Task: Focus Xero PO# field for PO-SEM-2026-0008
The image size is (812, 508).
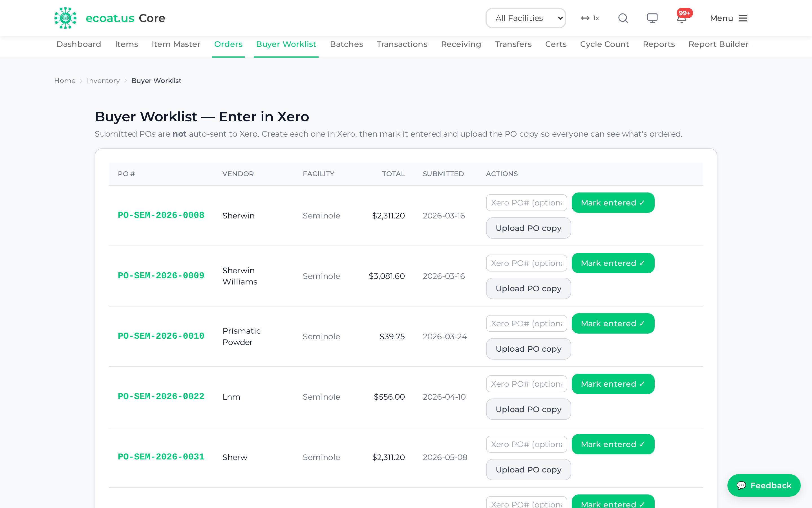Action: pyautogui.click(x=526, y=203)
